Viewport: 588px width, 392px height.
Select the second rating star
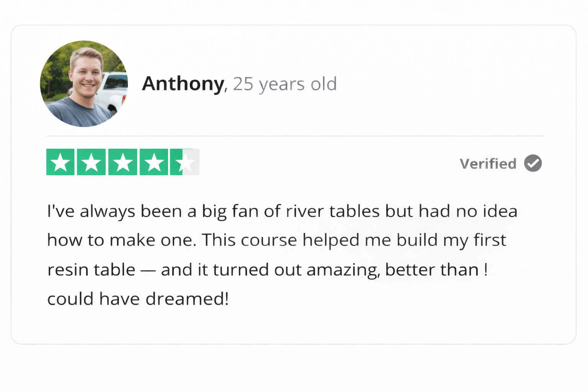(91, 162)
